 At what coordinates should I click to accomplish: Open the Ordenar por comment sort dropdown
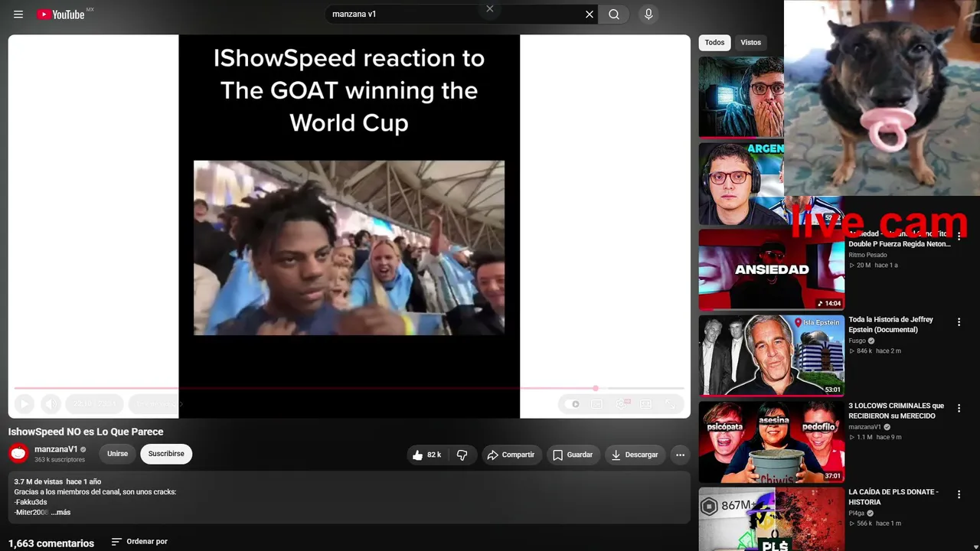pos(139,542)
